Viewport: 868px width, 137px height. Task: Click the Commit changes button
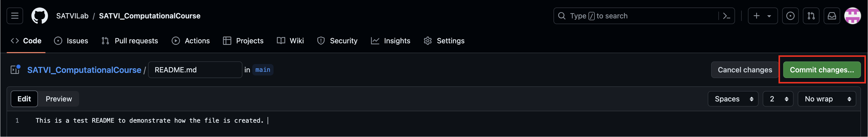822,70
